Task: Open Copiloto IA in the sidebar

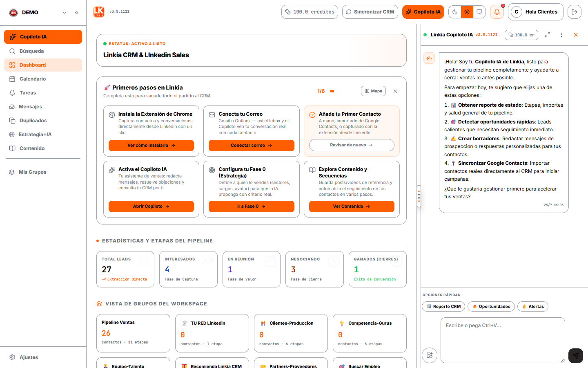Action: tap(43, 37)
